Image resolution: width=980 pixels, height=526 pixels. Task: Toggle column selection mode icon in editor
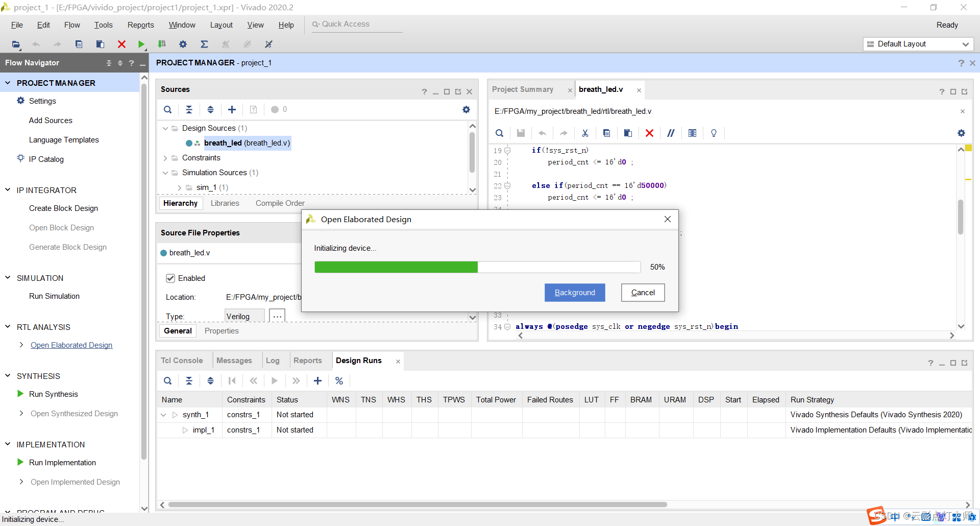(692, 133)
